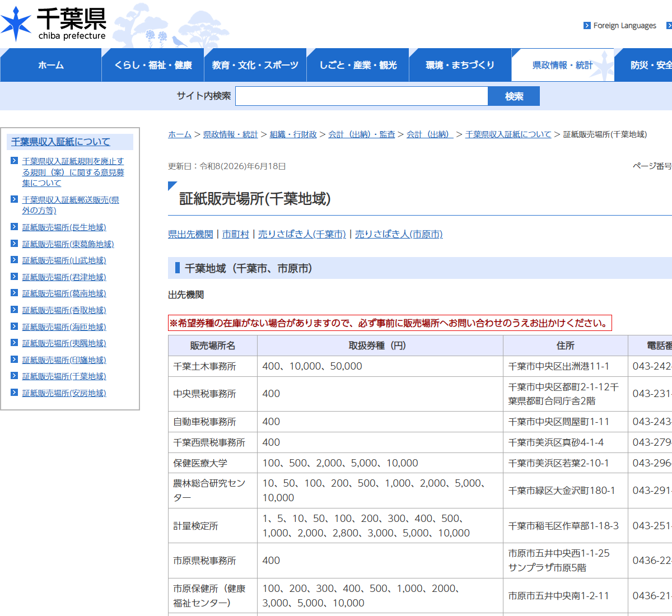
Task: Open sidebar link 証紙販売場所(千葉地域)
Action: coord(64,376)
